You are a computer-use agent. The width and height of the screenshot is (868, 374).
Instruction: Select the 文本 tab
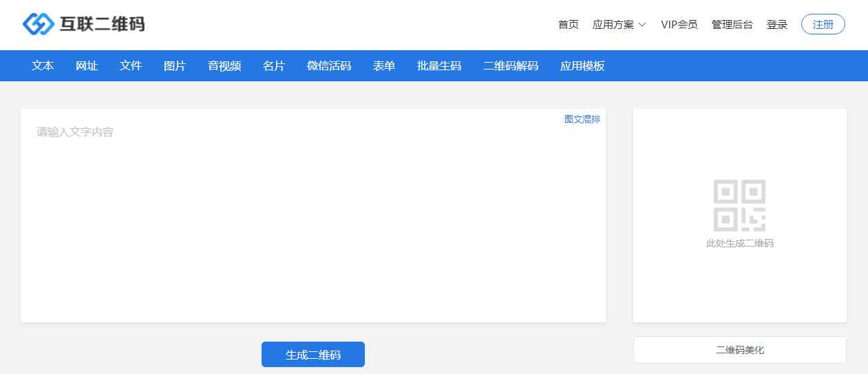[43, 66]
